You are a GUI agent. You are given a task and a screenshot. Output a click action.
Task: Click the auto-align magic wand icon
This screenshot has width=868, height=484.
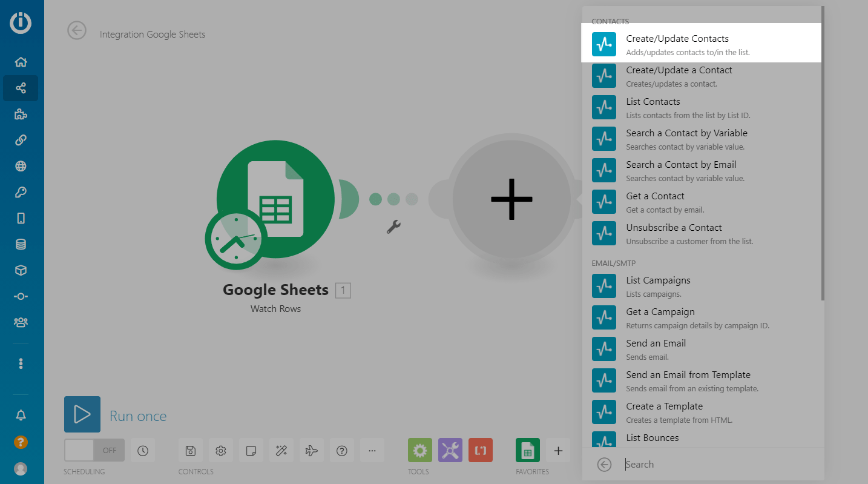point(281,451)
